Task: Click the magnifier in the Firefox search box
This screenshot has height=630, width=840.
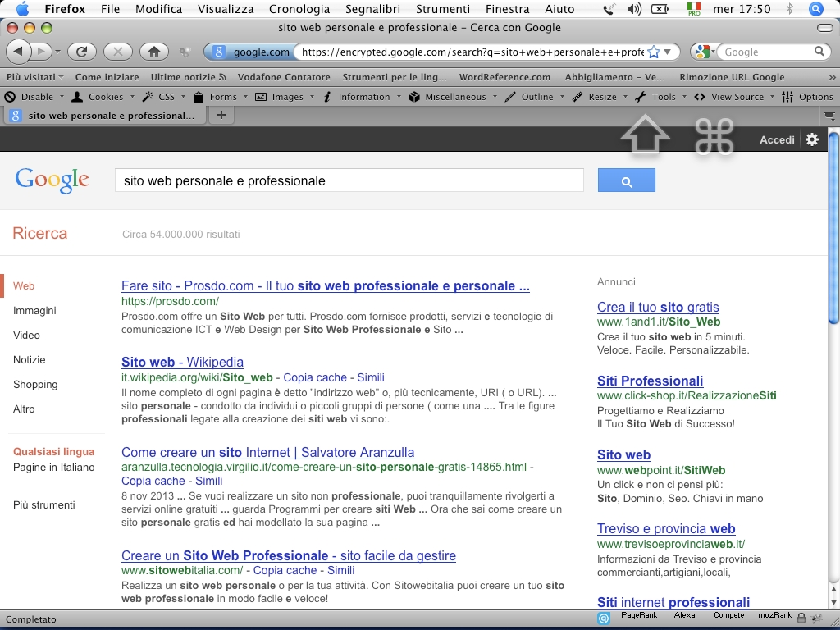Action: tap(819, 52)
